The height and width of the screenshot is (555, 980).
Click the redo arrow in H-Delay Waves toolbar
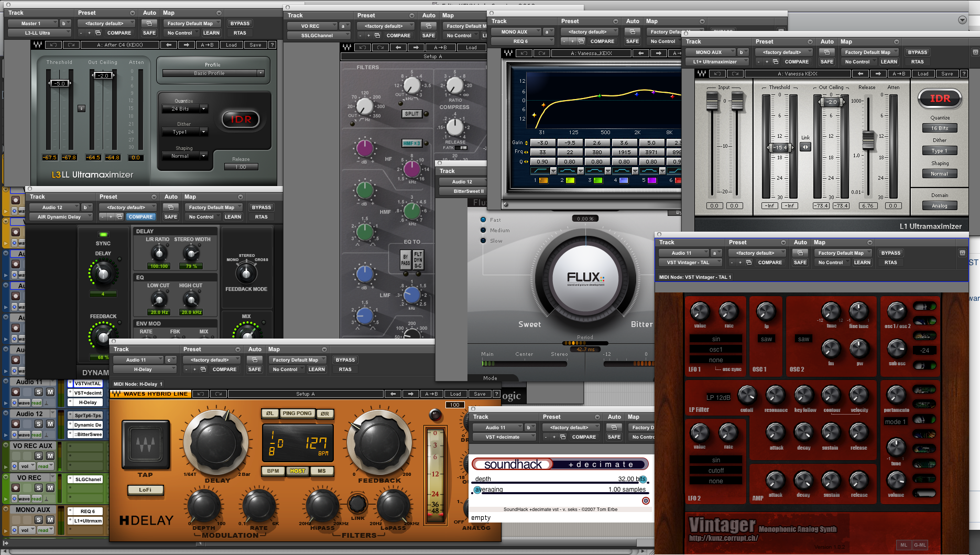pyautogui.click(x=218, y=394)
